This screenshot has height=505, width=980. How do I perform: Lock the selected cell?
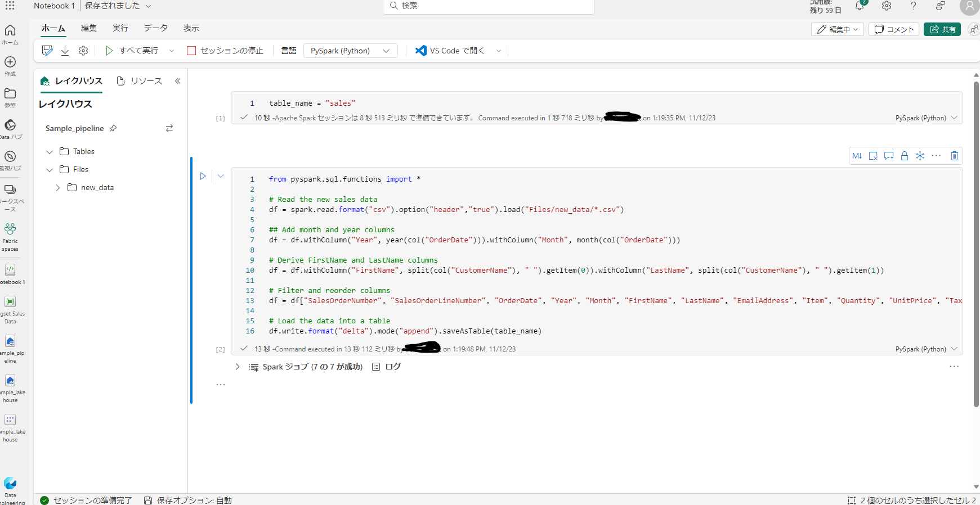click(x=905, y=156)
